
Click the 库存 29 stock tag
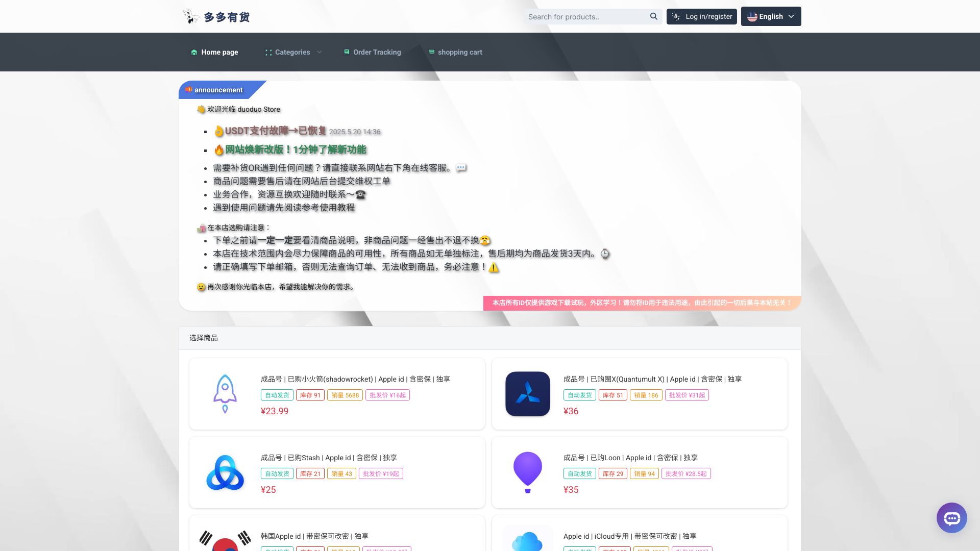(x=612, y=473)
